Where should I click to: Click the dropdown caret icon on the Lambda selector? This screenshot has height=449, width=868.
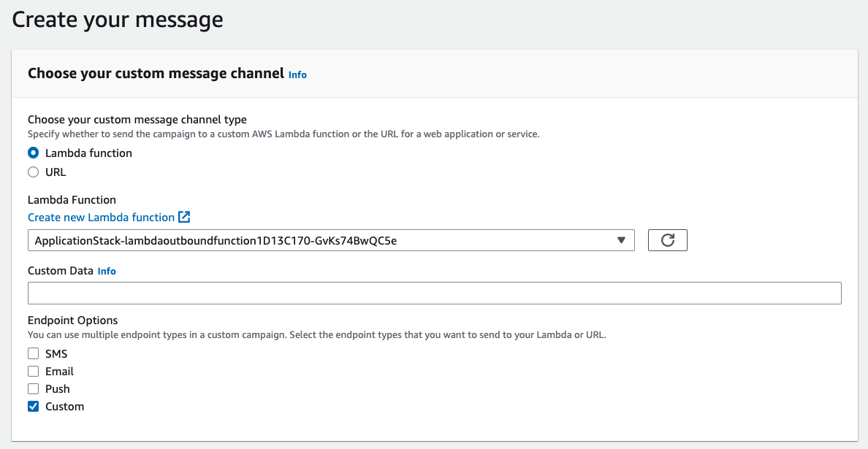(622, 239)
